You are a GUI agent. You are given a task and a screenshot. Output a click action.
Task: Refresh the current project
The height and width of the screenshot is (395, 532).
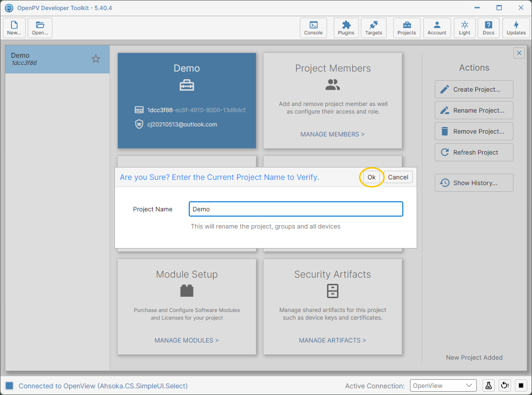click(474, 153)
